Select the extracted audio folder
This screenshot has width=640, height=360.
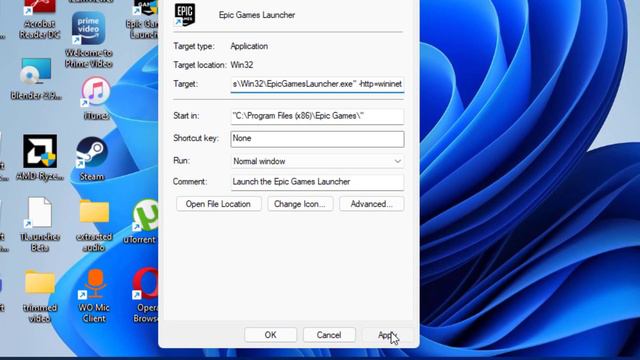point(94,225)
